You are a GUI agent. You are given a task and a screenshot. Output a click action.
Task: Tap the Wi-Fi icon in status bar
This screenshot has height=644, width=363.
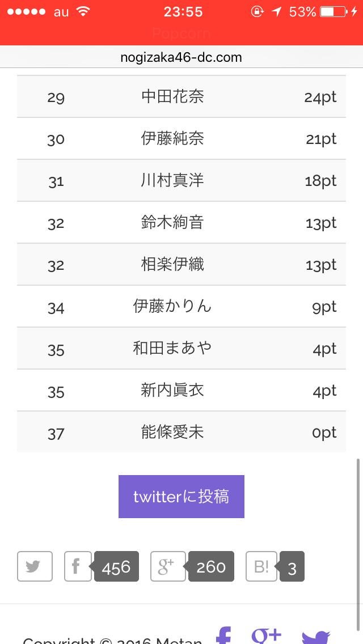[x=83, y=11]
